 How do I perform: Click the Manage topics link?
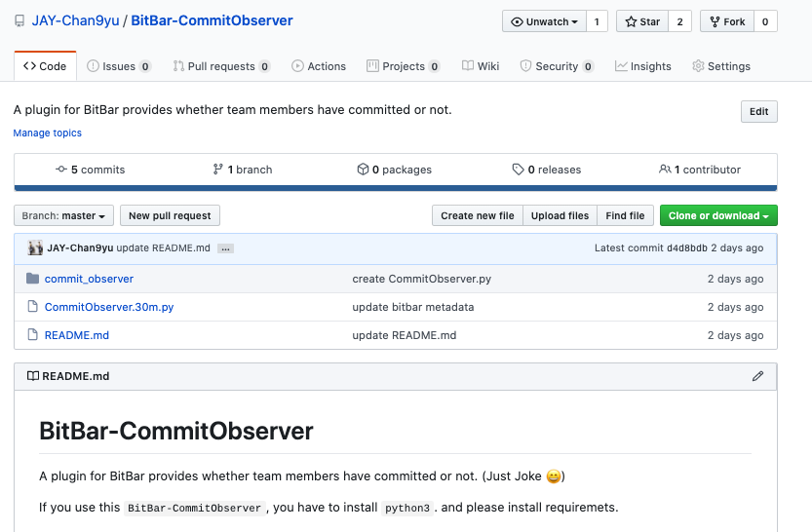click(47, 133)
